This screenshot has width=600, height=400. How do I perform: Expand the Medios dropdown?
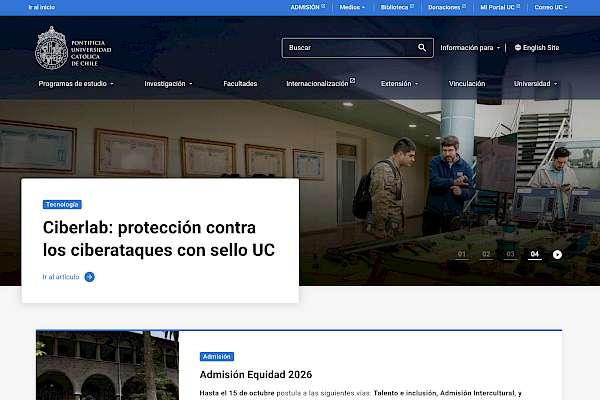352,7
